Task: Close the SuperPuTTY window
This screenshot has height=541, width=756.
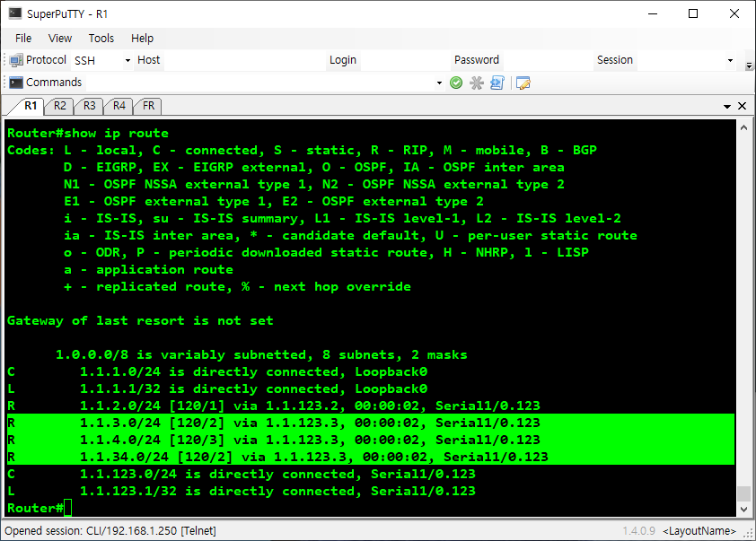Action: (734, 13)
